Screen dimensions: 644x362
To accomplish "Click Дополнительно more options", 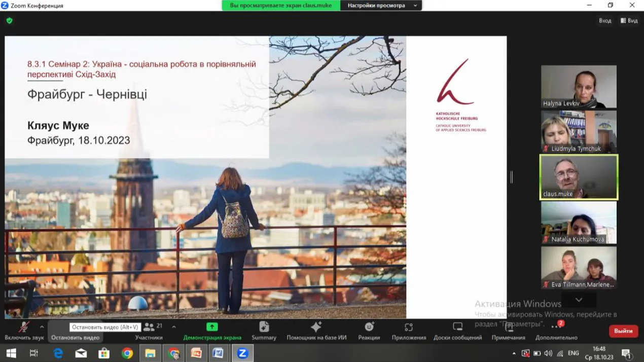I will [x=556, y=331].
